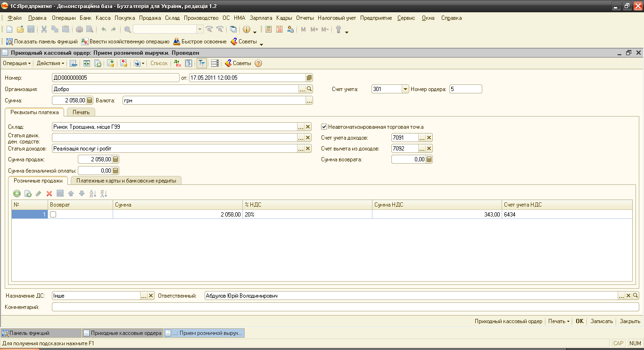Open the Касса menu
The height and width of the screenshot is (350, 644).
pos(103,18)
